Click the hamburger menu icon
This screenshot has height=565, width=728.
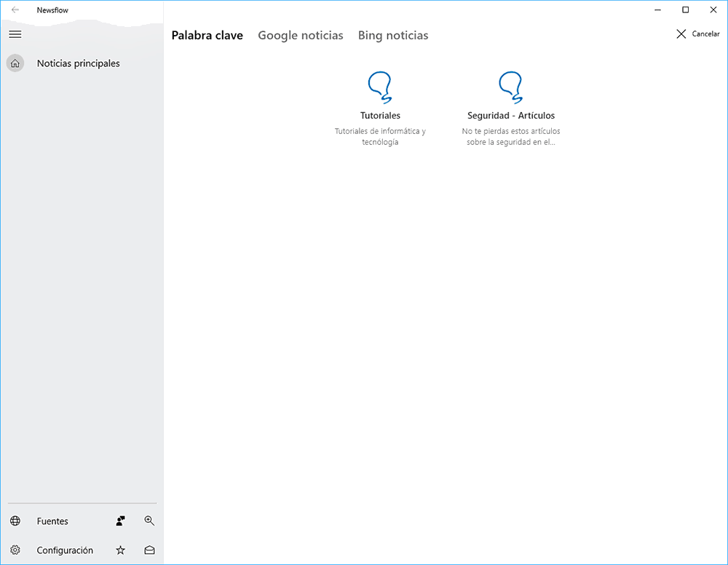[x=15, y=34]
